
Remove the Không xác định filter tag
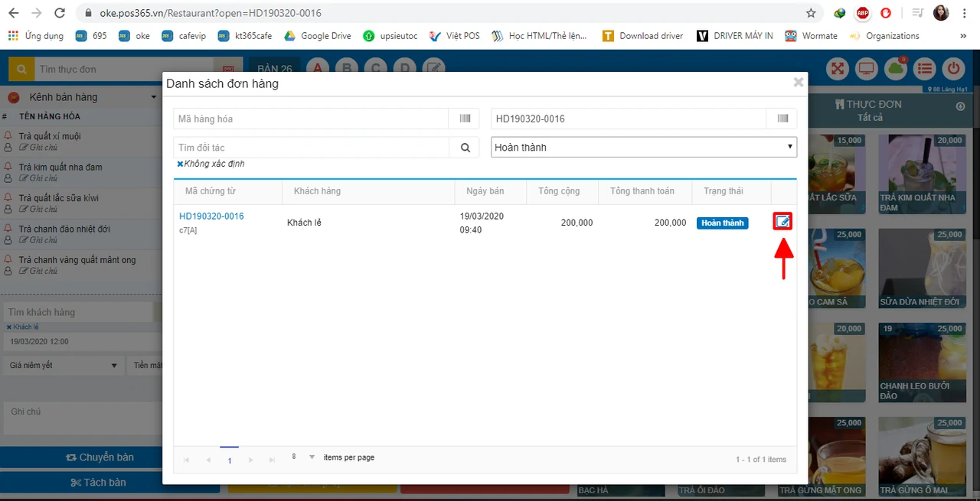180,164
